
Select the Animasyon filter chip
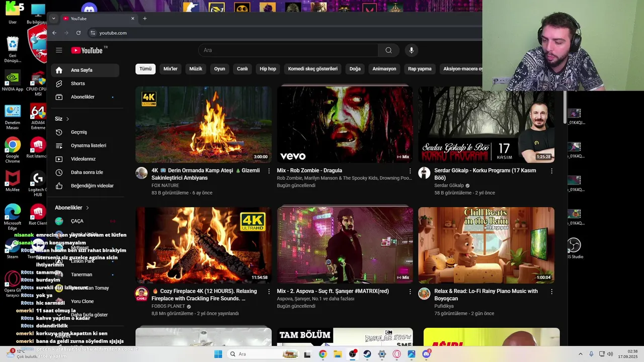pos(384,69)
